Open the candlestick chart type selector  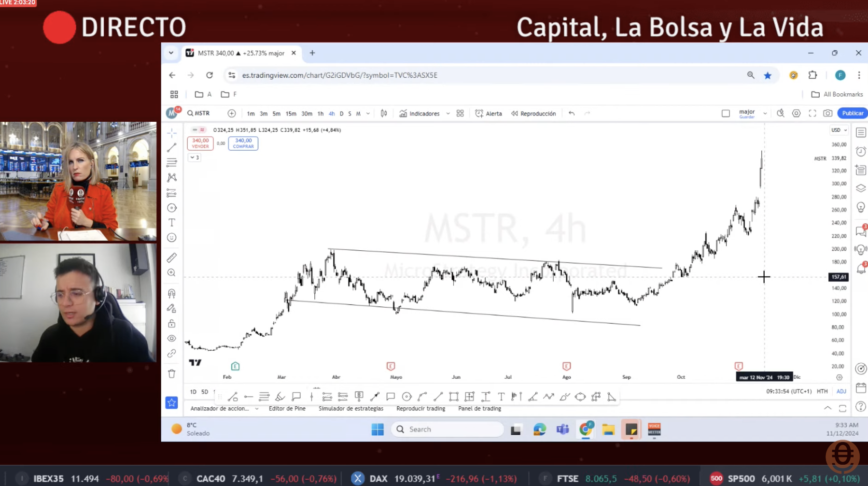(x=384, y=113)
